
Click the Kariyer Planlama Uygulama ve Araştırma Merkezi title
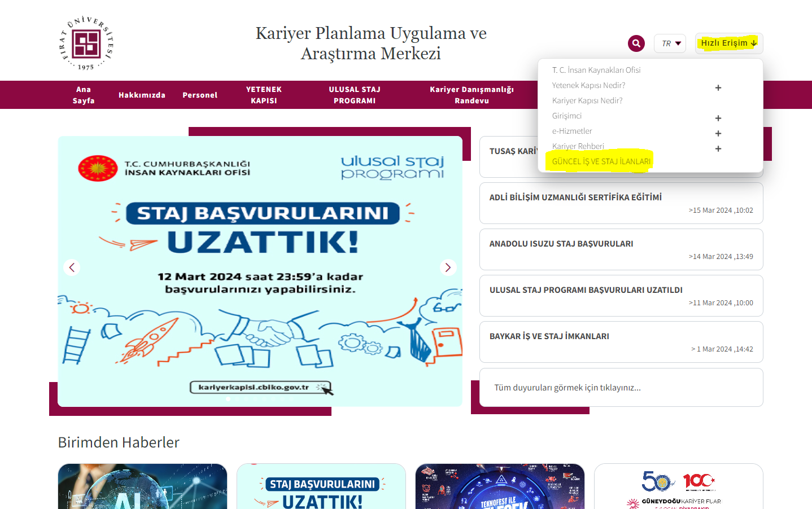click(x=371, y=43)
